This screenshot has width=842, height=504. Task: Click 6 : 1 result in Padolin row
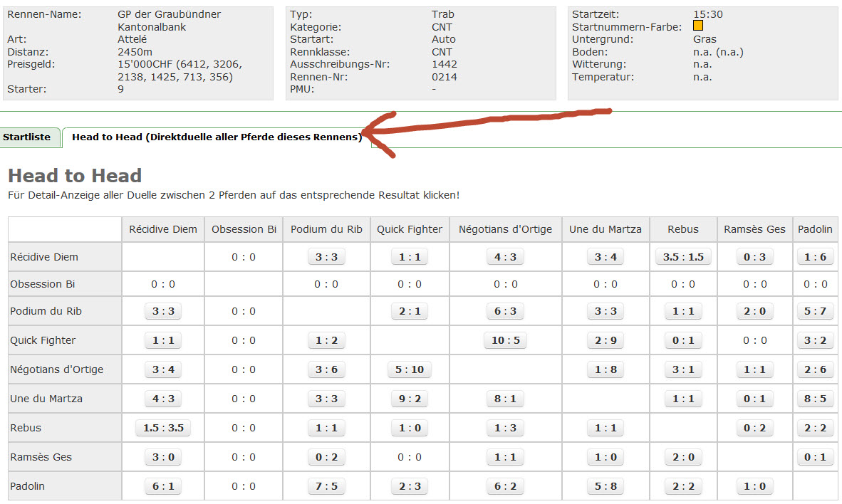coord(163,486)
